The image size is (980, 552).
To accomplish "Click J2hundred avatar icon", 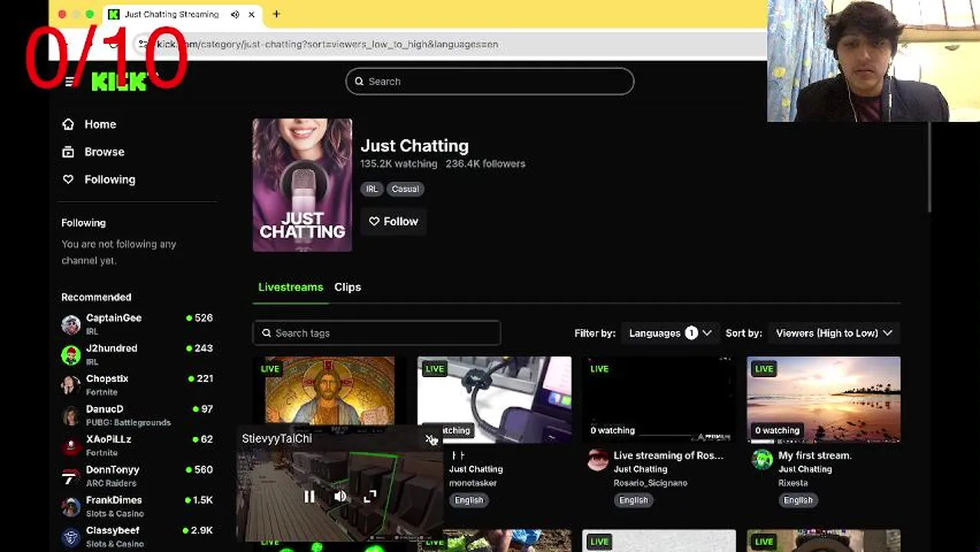I will [71, 355].
